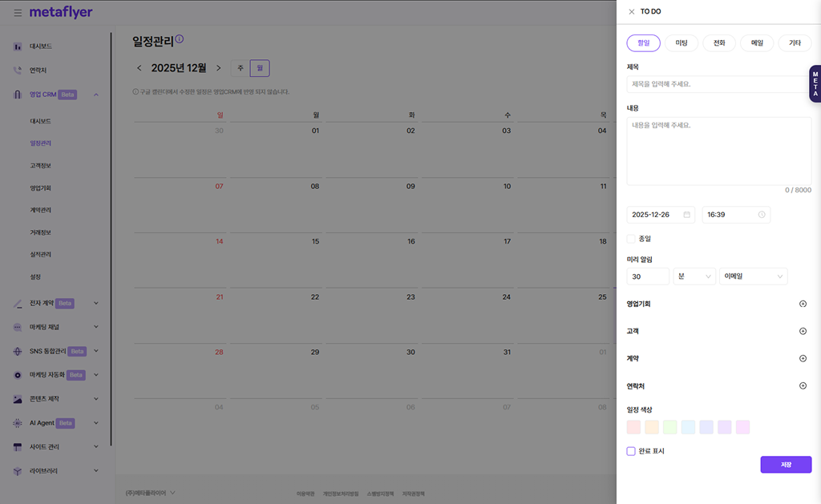Open the 분 time unit dropdown
This screenshot has height=504, width=821.
[694, 276]
